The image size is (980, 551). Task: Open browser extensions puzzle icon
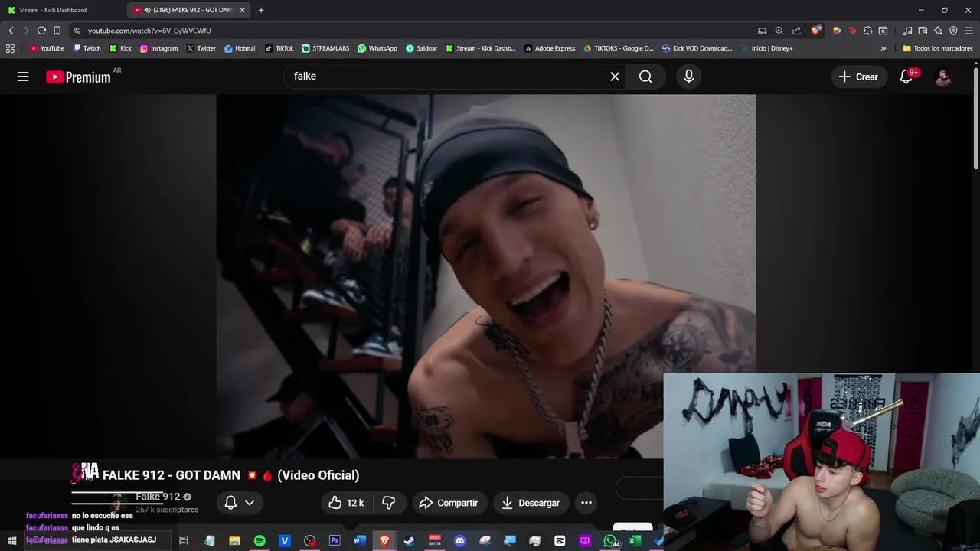point(867,31)
